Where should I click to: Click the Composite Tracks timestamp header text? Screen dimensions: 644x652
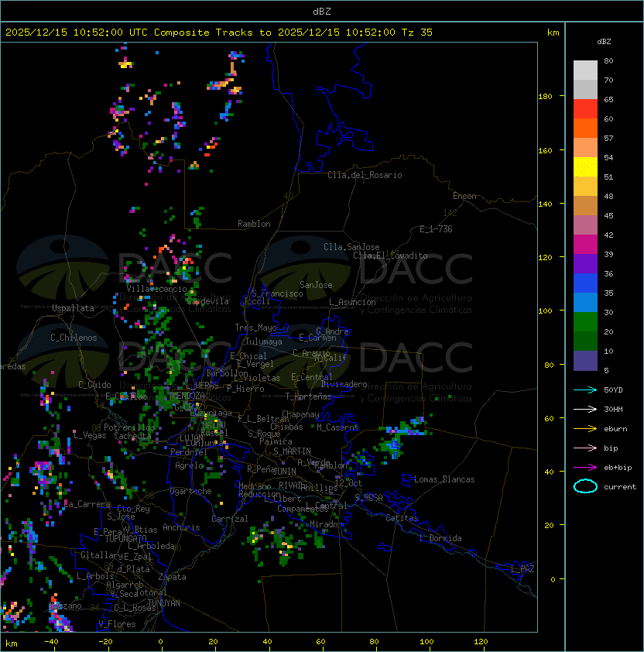click(x=219, y=33)
